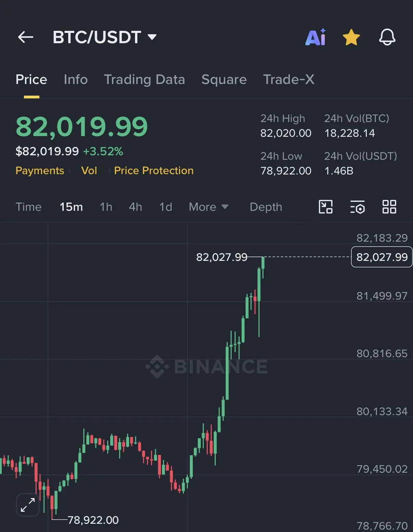Toggle the favorite star icon
Image resolution: width=413 pixels, height=532 pixels.
click(351, 37)
